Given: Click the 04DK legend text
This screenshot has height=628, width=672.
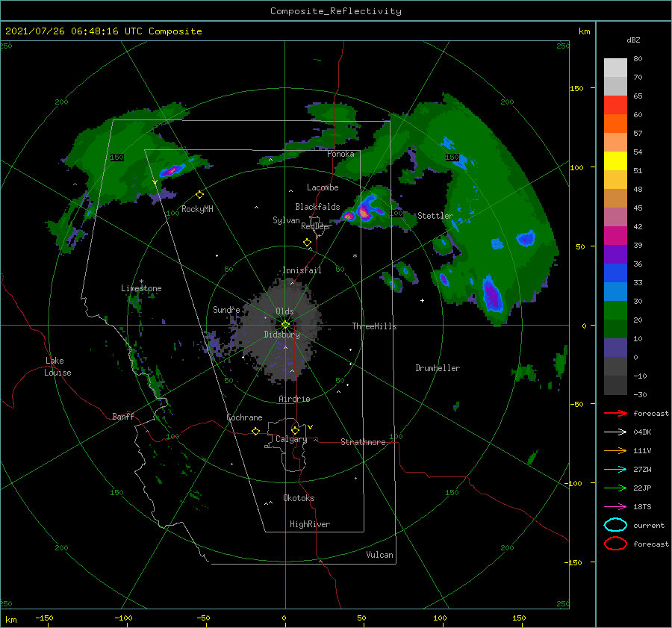Looking at the screenshot, I should click(642, 432).
